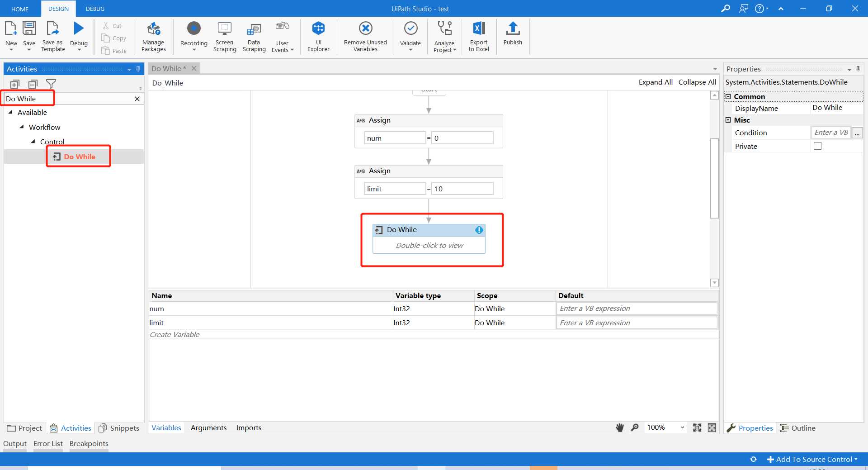Screen dimensions: 868x470
Task: Open help menu icon
Action: 761,8
